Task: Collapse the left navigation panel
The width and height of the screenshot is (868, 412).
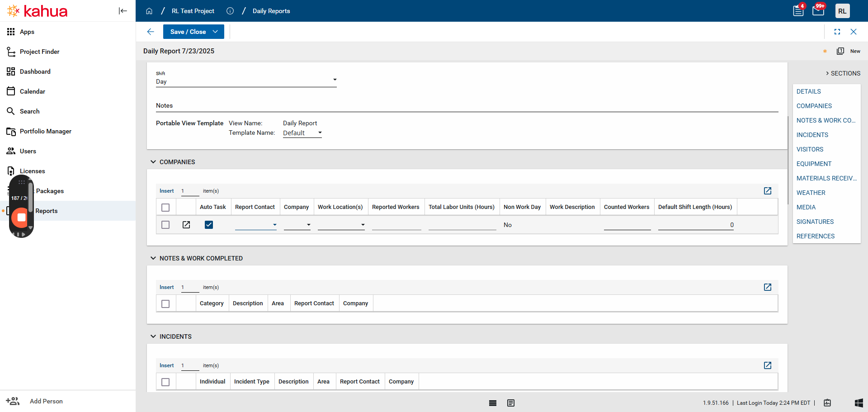Action: pyautogui.click(x=123, y=11)
